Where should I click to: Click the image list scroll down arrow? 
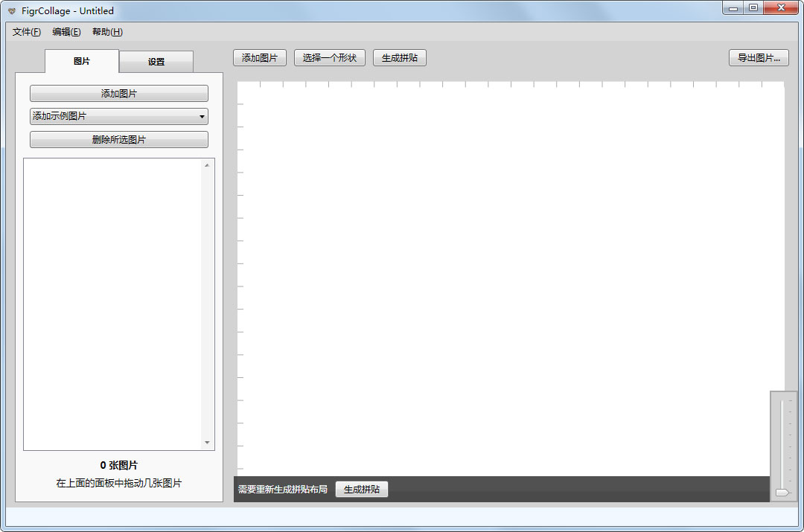click(207, 442)
